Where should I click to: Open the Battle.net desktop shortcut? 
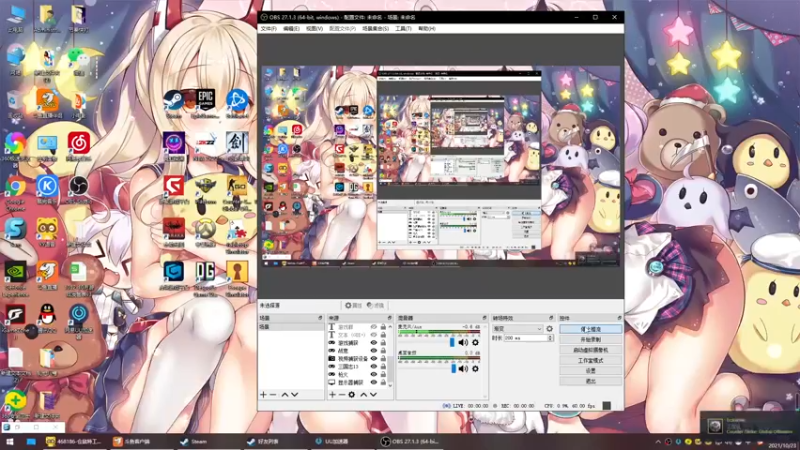point(237,104)
